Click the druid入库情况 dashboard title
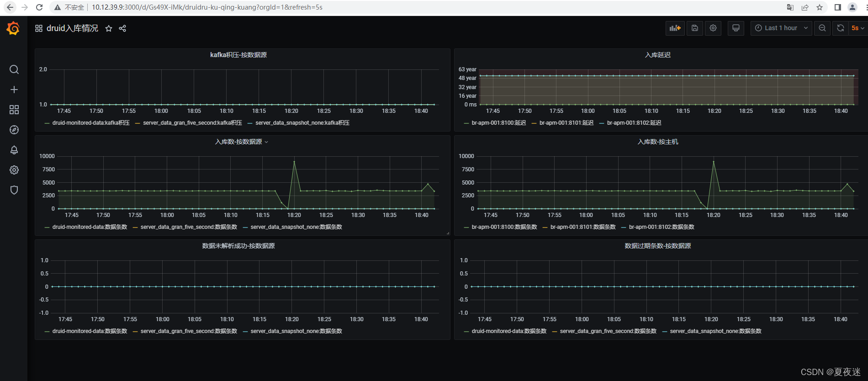The image size is (868, 381). click(x=72, y=28)
